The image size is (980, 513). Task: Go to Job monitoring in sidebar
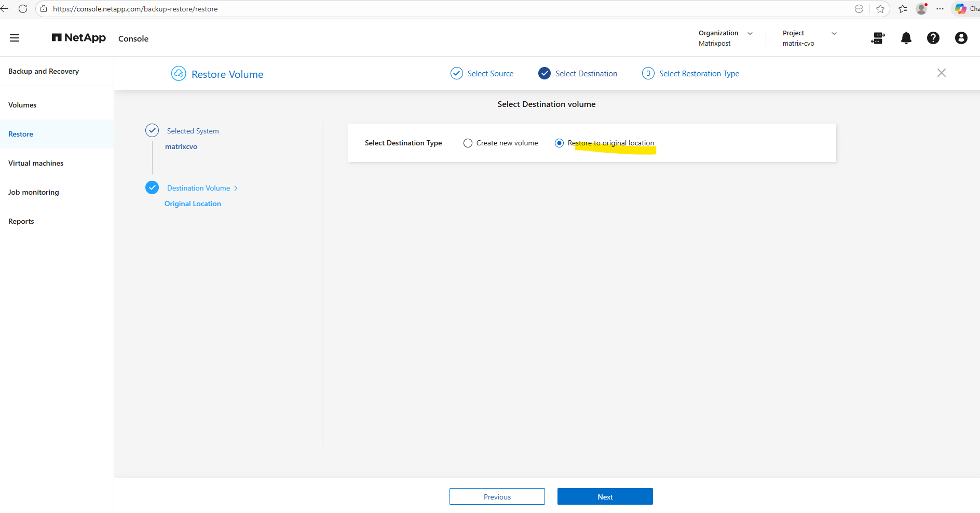[x=34, y=192]
